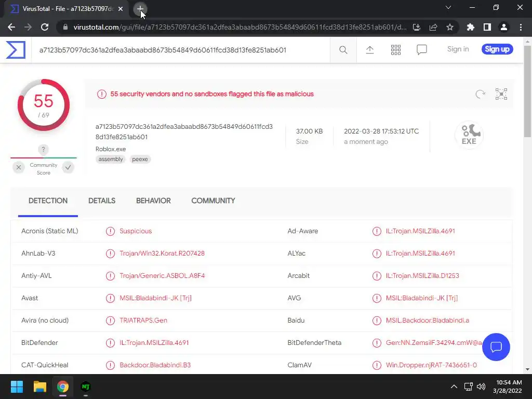Click the 2022-03-28 17:53:12 UTC timestamp
This screenshot has height=399, width=532.
(x=381, y=131)
